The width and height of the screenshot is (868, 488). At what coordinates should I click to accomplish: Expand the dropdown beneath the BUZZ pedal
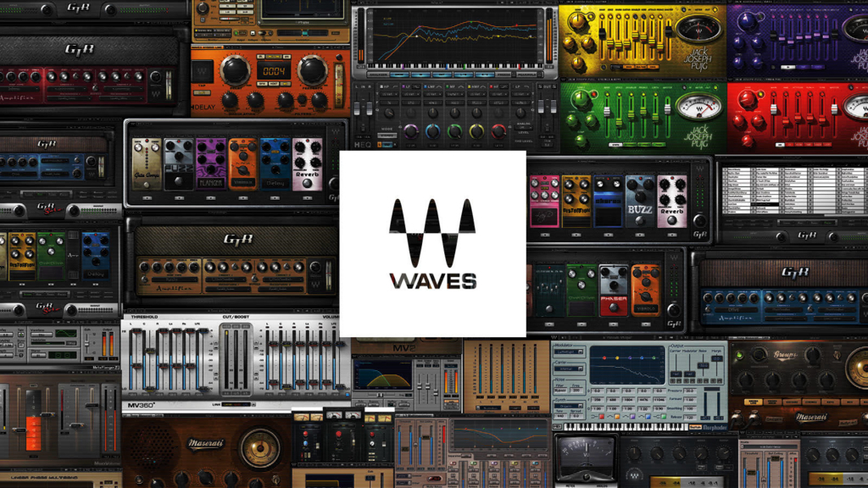tap(640, 235)
